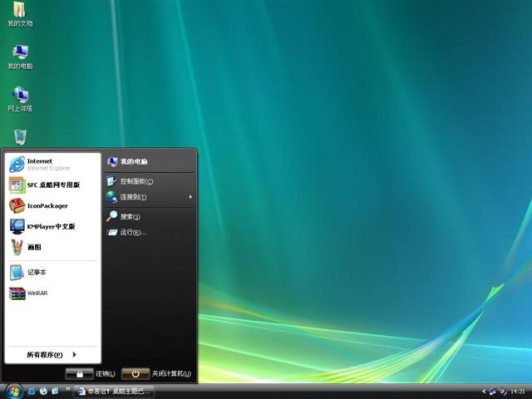Image resolution: width=532 pixels, height=399 pixels.
Task: Show hidden system tray icons arrow
Action: pos(484,391)
